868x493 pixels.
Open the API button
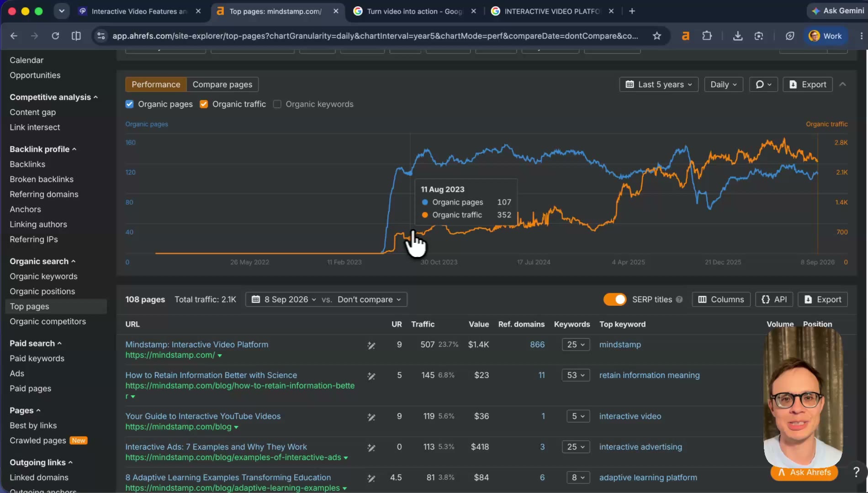click(x=774, y=299)
